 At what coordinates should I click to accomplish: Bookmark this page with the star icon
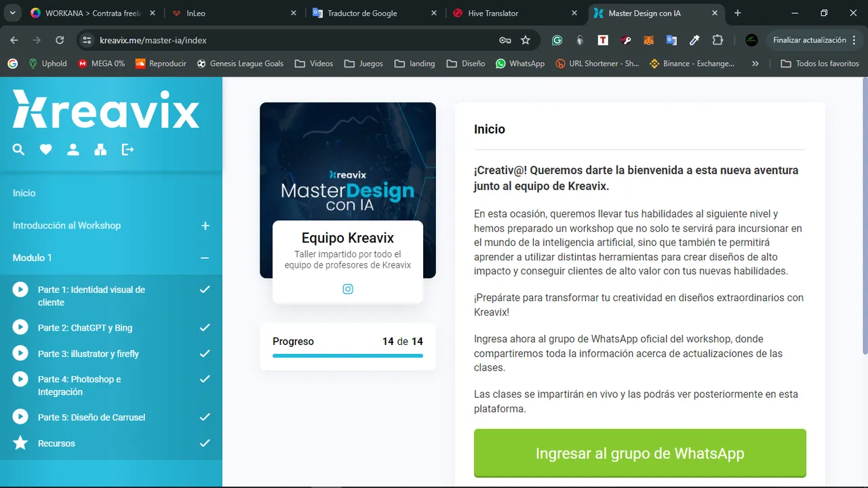526,40
